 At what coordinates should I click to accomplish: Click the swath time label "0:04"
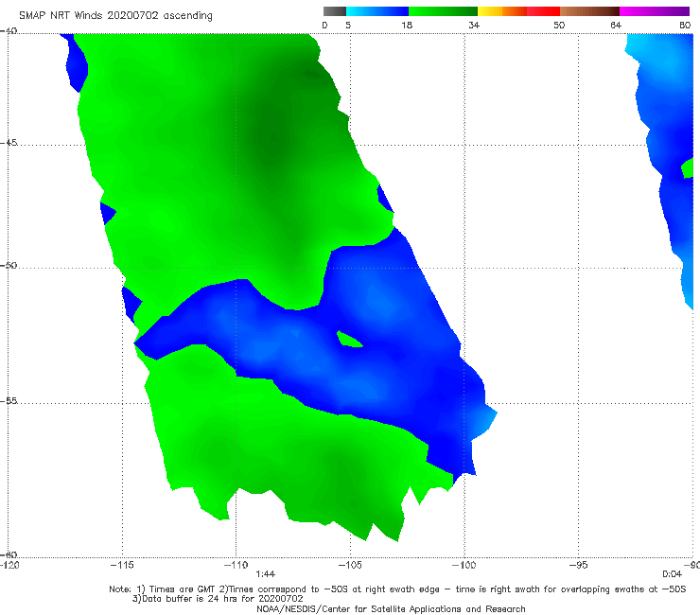(x=672, y=574)
